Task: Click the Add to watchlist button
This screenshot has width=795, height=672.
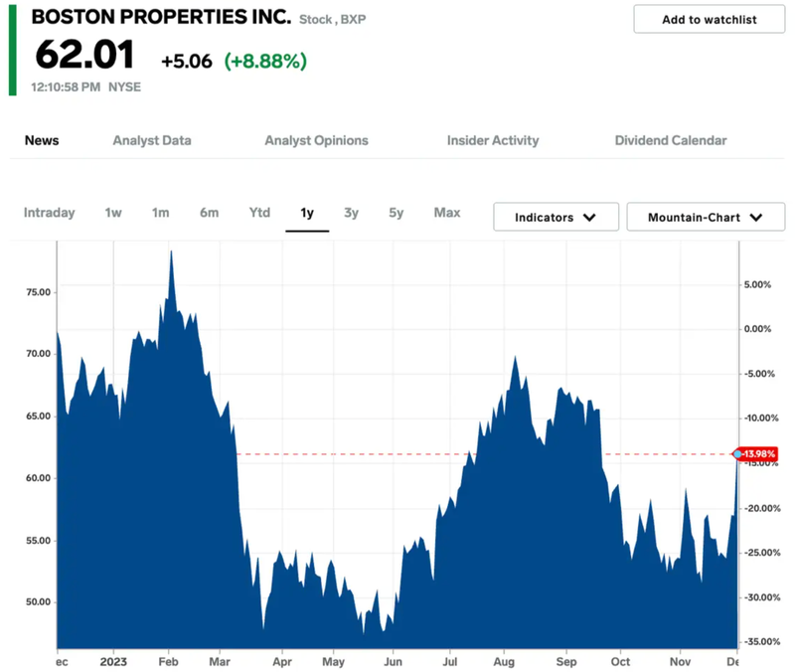Action: 709,19
